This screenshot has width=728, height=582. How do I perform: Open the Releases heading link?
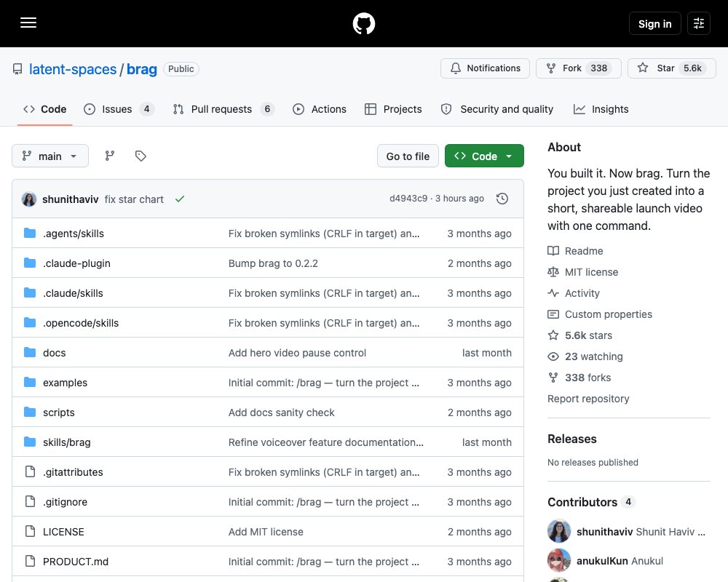pos(572,439)
